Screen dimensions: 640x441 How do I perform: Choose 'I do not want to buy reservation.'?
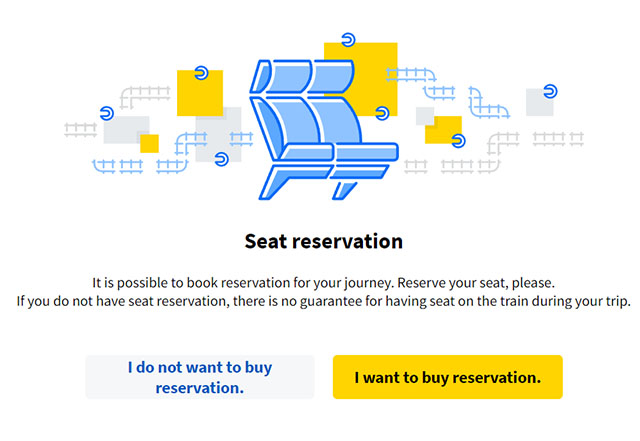coord(200,377)
